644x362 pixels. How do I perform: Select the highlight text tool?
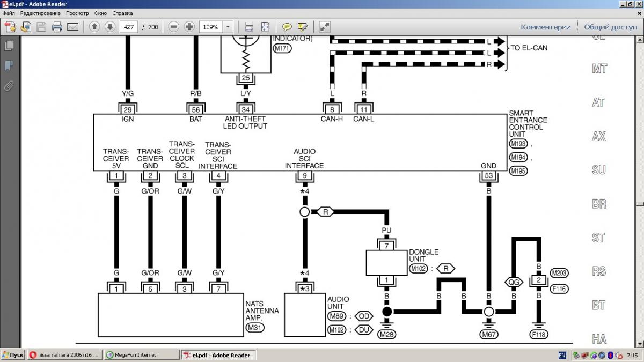coord(303,27)
